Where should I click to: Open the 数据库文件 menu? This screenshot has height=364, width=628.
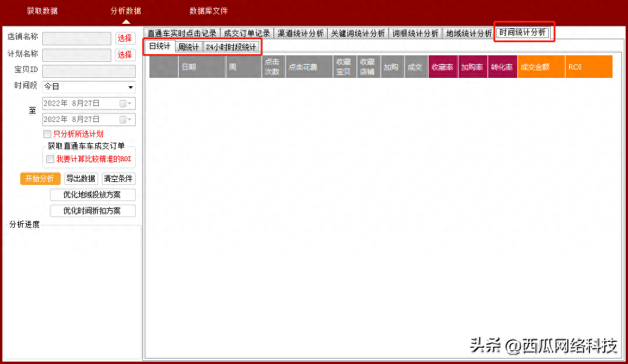pyautogui.click(x=208, y=11)
